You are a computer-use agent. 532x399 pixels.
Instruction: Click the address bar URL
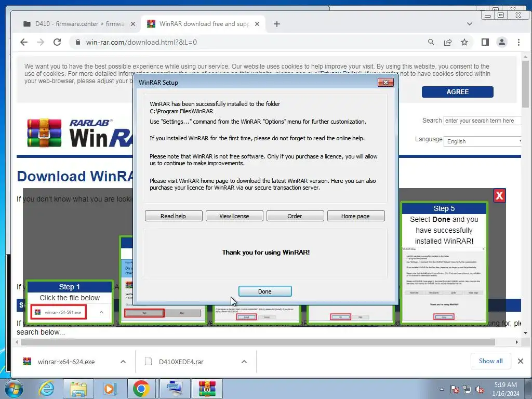141,42
